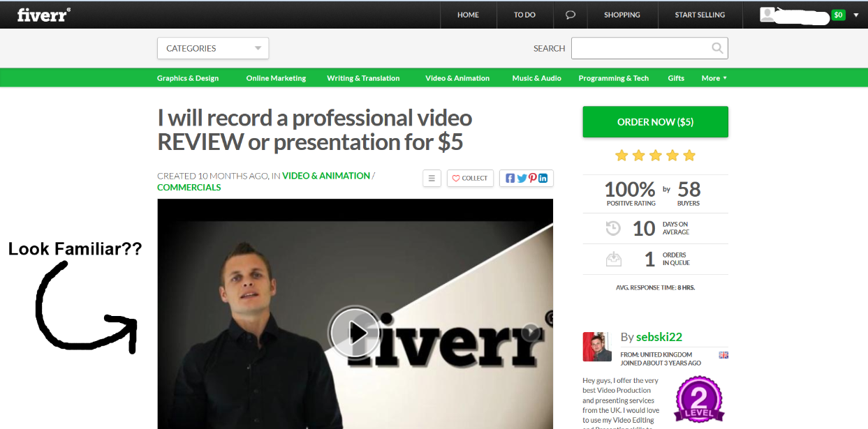Click the United Kingdom flag
This screenshot has height=429, width=868.
[x=723, y=354]
